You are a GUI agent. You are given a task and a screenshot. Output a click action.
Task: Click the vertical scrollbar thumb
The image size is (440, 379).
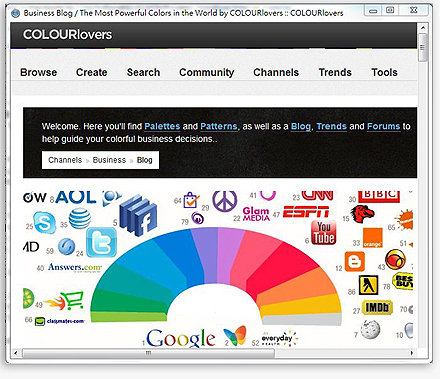(x=423, y=47)
